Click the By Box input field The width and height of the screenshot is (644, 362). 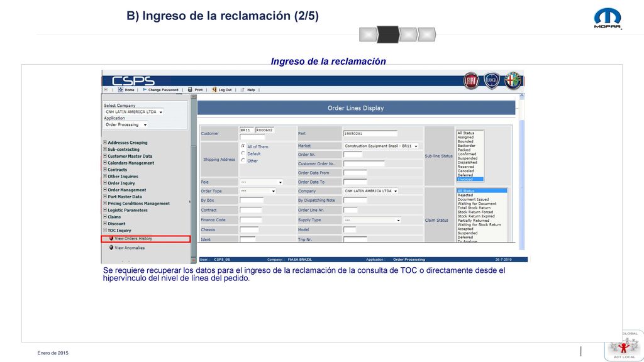tap(252, 200)
